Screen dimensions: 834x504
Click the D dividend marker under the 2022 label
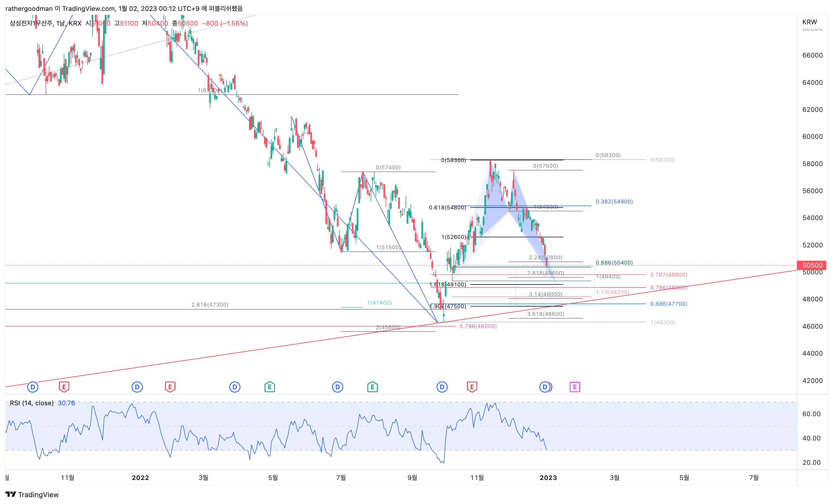pyautogui.click(x=137, y=387)
